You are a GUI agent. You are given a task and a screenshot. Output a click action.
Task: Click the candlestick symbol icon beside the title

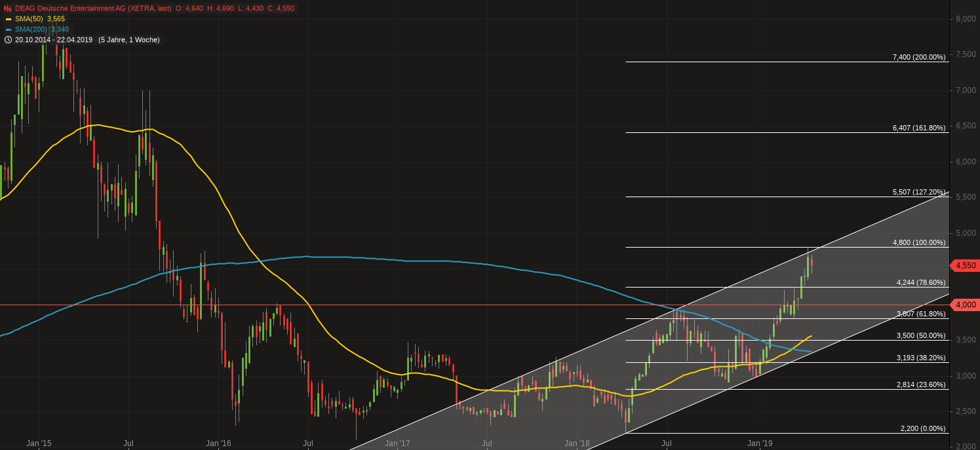7,8
